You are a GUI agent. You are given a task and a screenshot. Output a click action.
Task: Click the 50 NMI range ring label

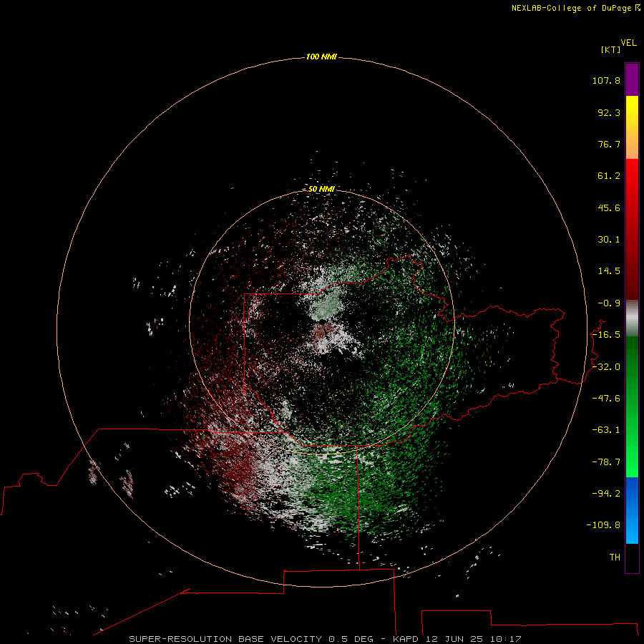[321, 189]
